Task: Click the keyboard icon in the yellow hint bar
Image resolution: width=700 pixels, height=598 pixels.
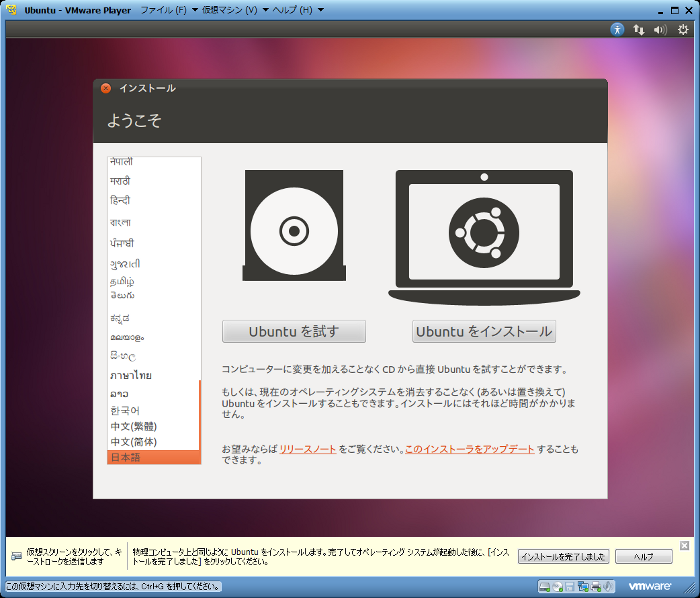Action: 17,556
